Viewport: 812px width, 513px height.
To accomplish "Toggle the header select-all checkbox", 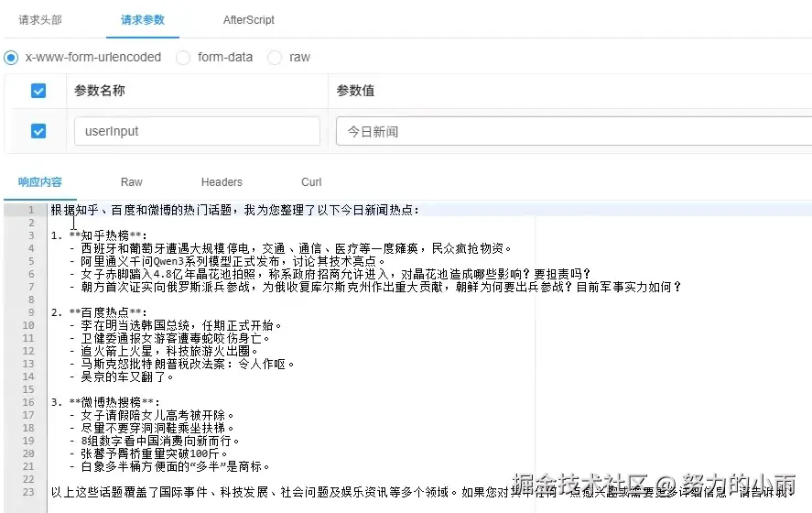I will point(38,91).
